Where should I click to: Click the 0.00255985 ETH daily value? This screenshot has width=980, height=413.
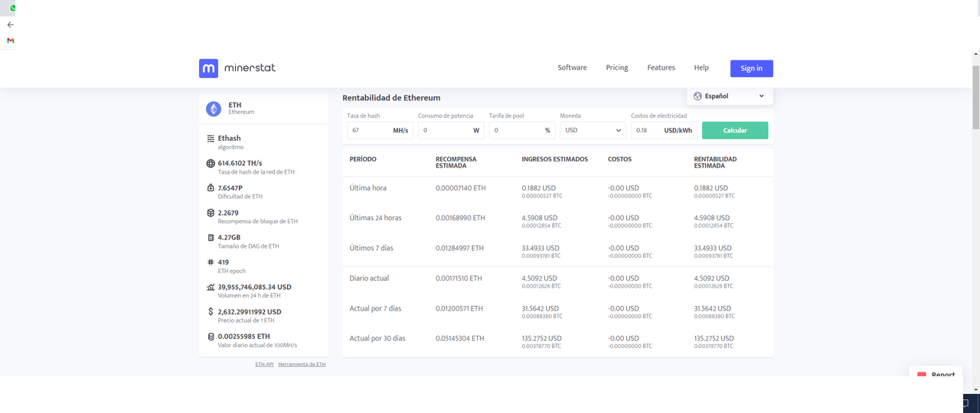tap(243, 337)
